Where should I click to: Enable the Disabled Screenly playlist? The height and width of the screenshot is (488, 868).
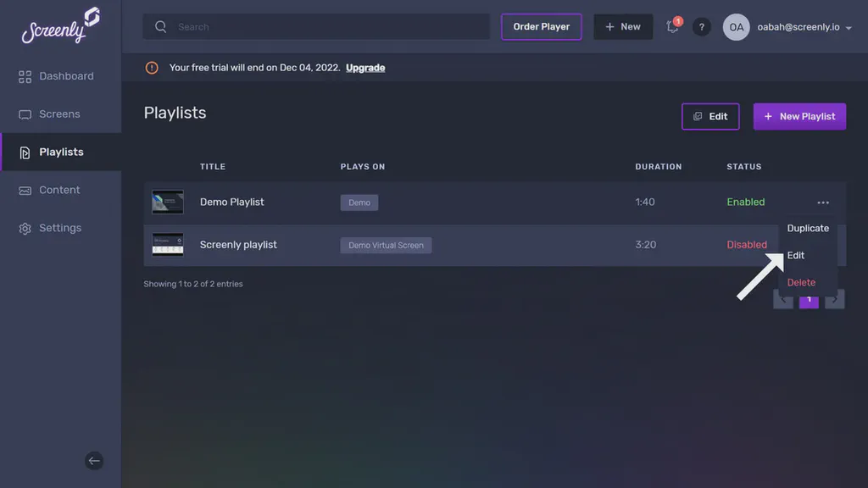click(x=747, y=244)
